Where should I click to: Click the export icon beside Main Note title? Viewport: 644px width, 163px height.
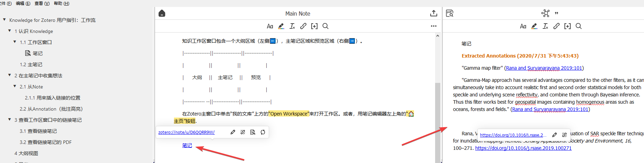click(x=433, y=13)
